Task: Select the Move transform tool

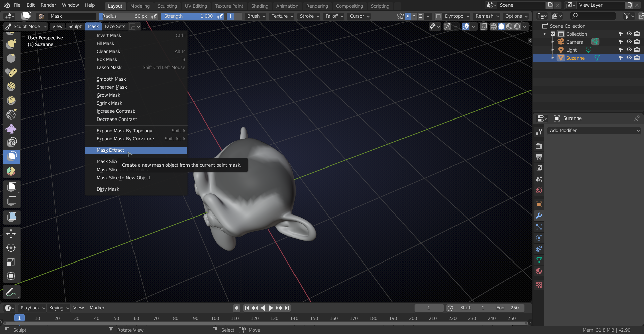Action: click(11, 234)
